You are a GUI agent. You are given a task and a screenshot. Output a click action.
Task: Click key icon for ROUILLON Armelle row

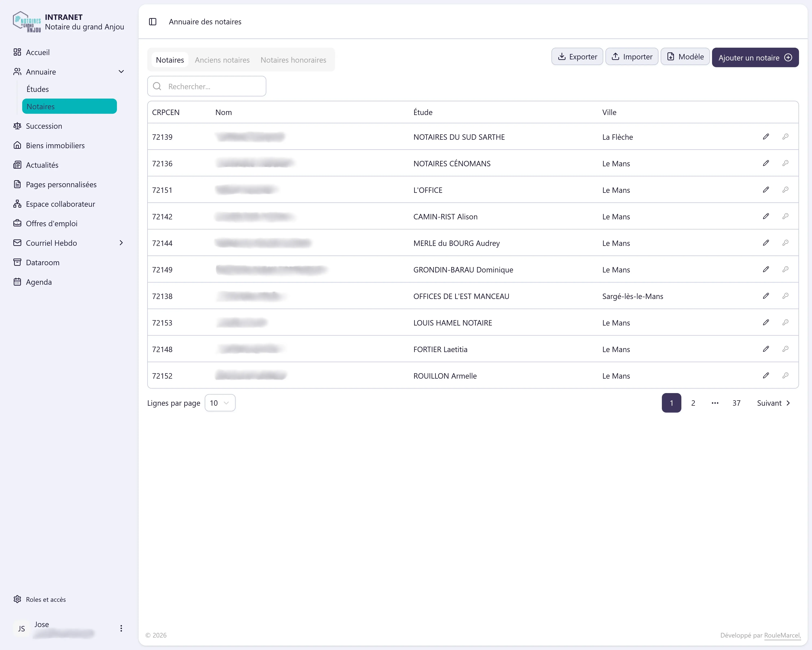[785, 376]
